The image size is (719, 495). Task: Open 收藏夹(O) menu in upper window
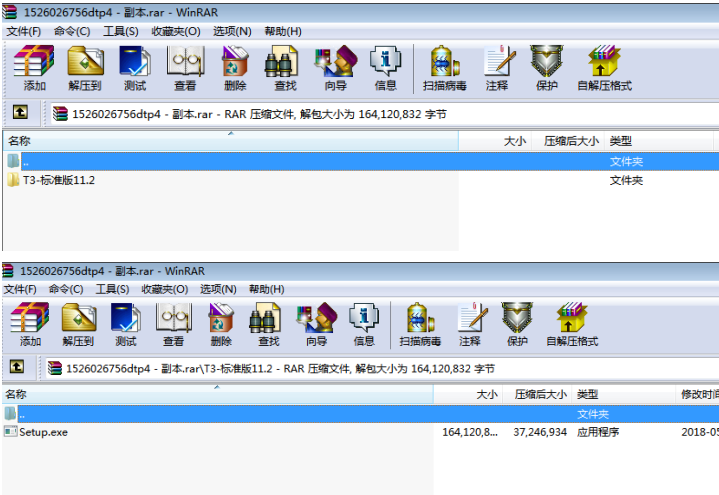(x=176, y=31)
